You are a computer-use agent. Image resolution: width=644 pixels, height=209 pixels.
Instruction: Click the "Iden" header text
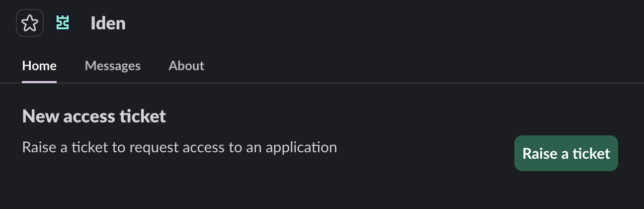[108, 23]
